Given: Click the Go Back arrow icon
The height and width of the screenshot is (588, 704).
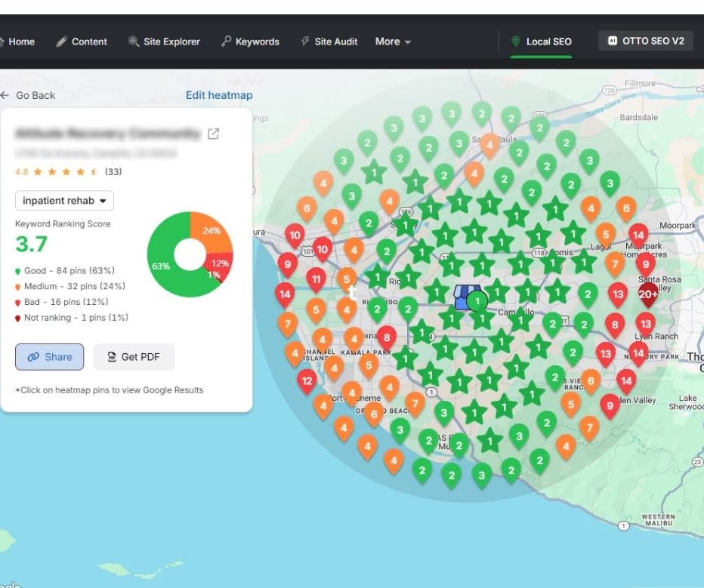Looking at the screenshot, I should pyautogui.click(x=5, y=95).
